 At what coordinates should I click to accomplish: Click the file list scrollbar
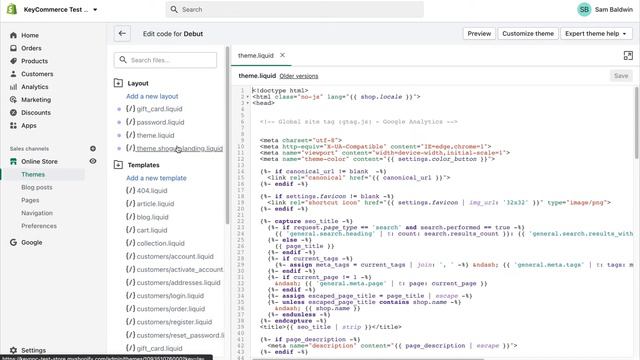pyautogui.click(x=227, y=135)
